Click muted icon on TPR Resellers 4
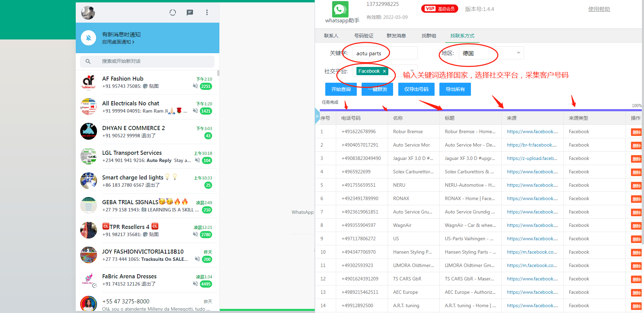The image size is (644, 313). pos(195,234)
